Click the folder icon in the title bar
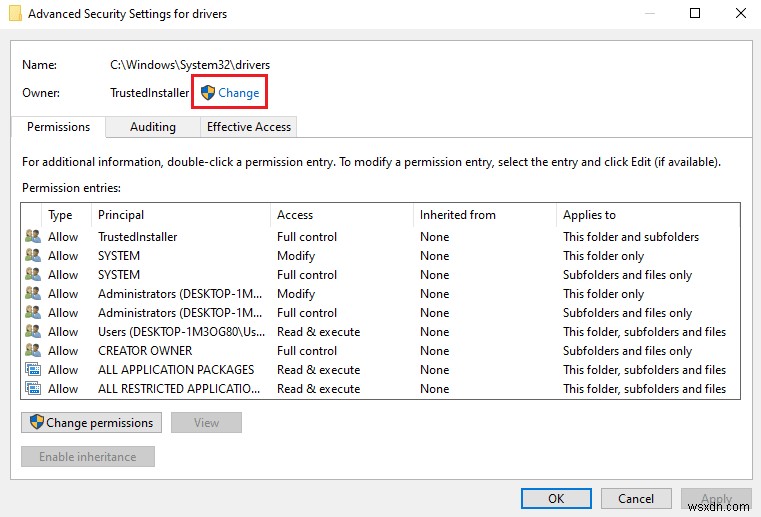761x517 pixels. click(15, 13)
